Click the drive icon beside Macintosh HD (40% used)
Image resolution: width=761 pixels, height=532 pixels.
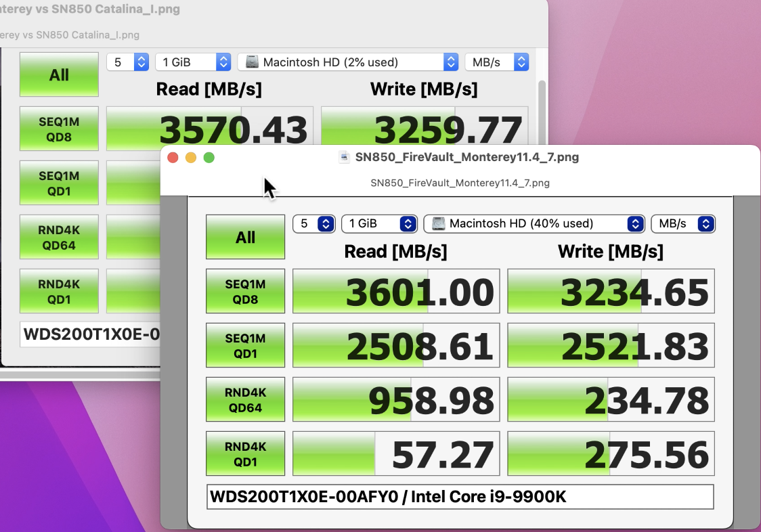(x=438, y=223)
